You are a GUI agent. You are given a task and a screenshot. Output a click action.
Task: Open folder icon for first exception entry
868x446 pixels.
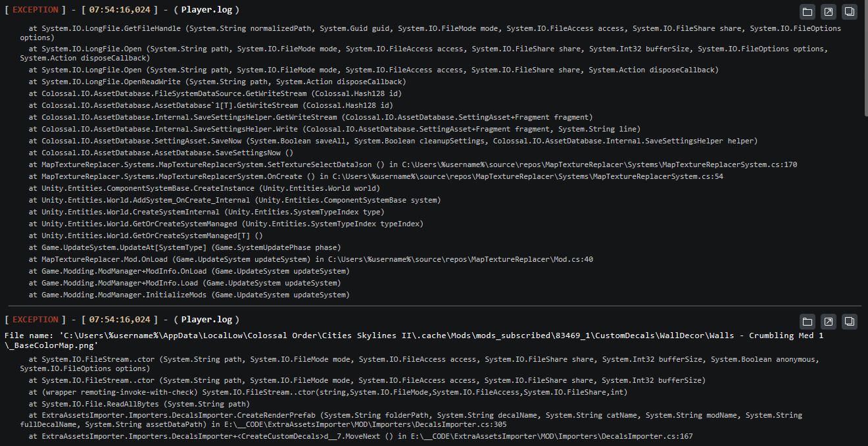click(808, 11)
